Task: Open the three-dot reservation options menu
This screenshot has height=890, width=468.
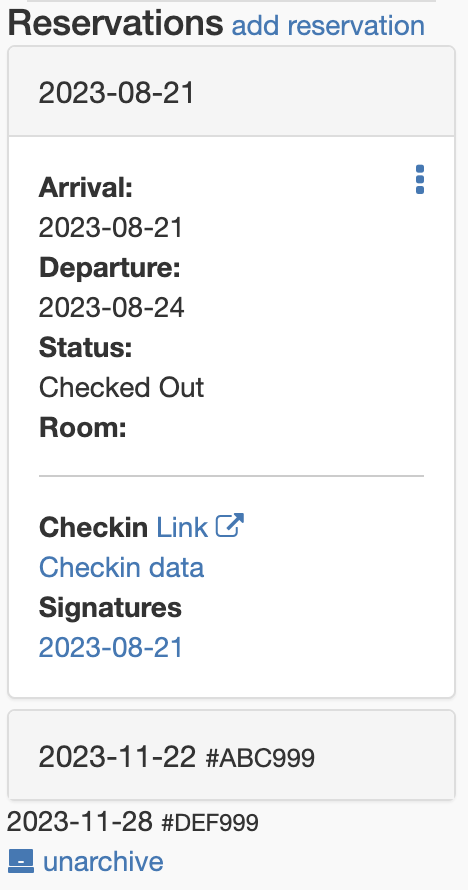Action: 420,179
